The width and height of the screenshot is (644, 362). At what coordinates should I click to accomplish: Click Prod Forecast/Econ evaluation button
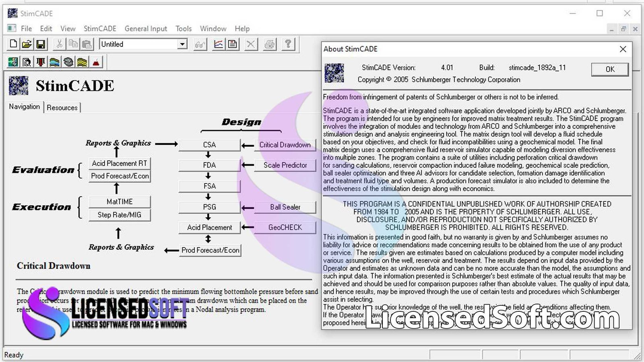click(x=120, y=176)
